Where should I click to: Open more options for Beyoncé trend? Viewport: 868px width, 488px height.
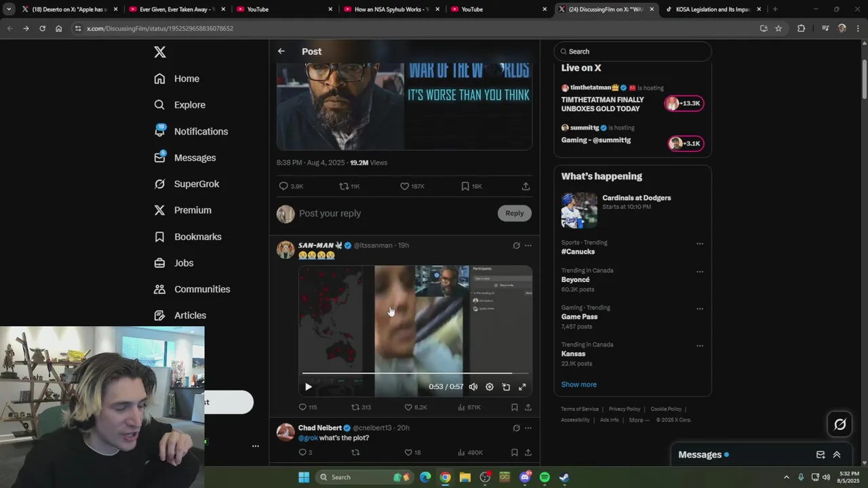[700, 272]
